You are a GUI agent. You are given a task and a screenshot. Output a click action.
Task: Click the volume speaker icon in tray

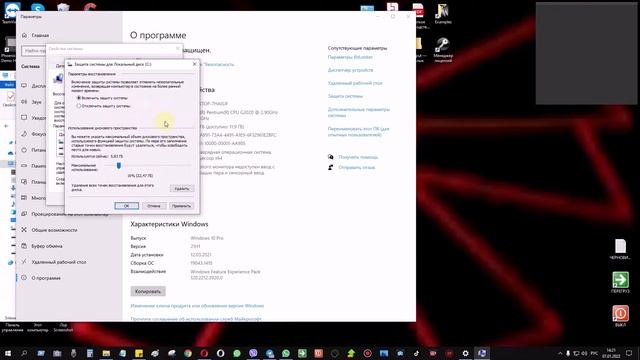[584, 353]
